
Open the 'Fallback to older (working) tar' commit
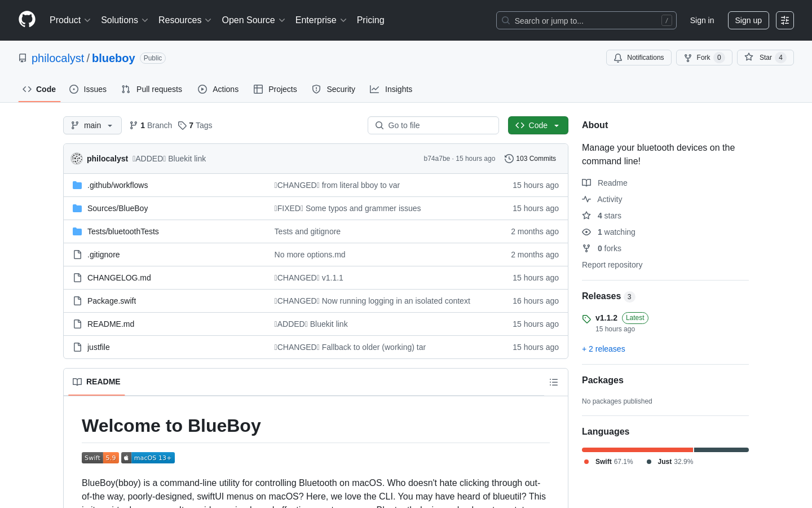click(350, 347)
